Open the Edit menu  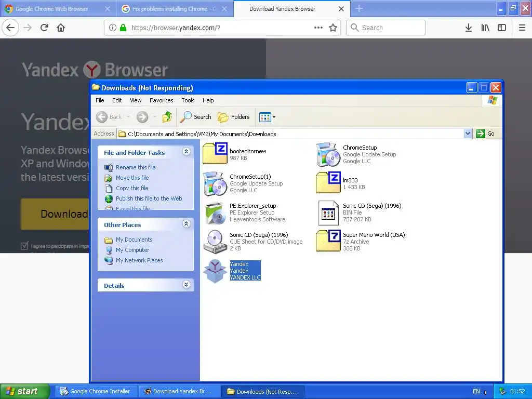click(117, 100)
